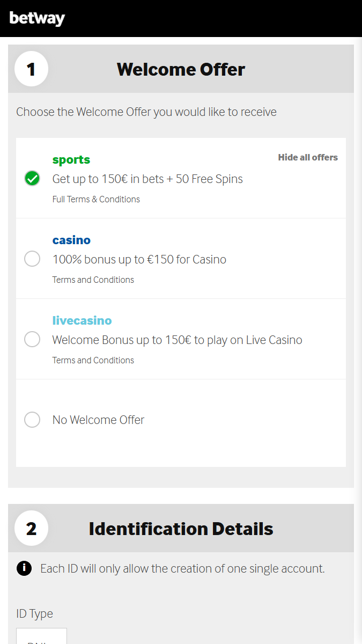The image size is (362, 644).
Task: Click the green checkmark on sports offer
Action: pyautogui.click(x=32, y=178)
